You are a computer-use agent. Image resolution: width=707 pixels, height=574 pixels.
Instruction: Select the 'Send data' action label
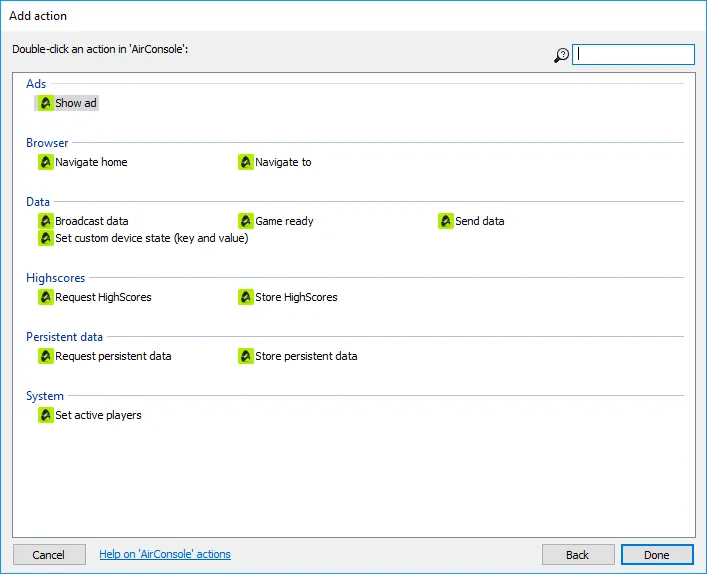pos(480,221)
